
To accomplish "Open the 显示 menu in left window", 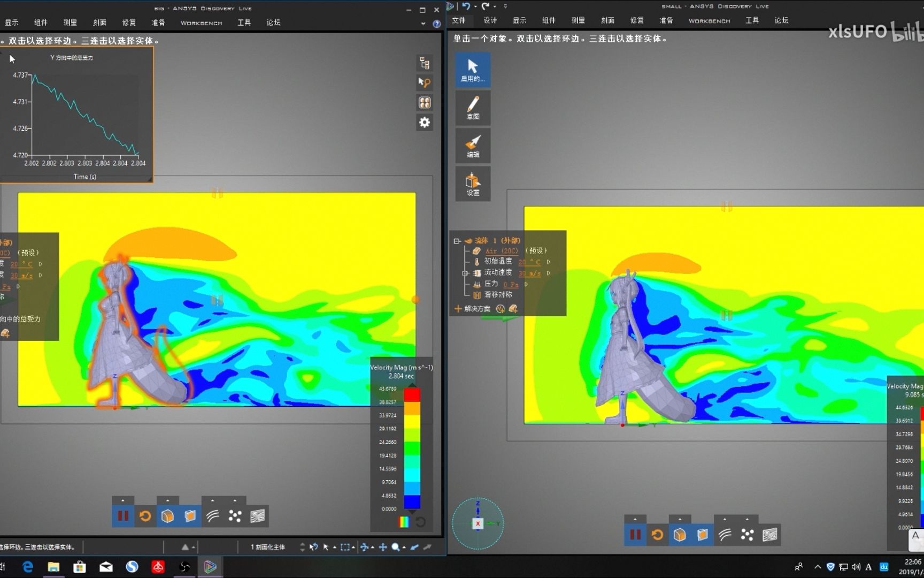I will pyautogui.click(x=12, y=22).
